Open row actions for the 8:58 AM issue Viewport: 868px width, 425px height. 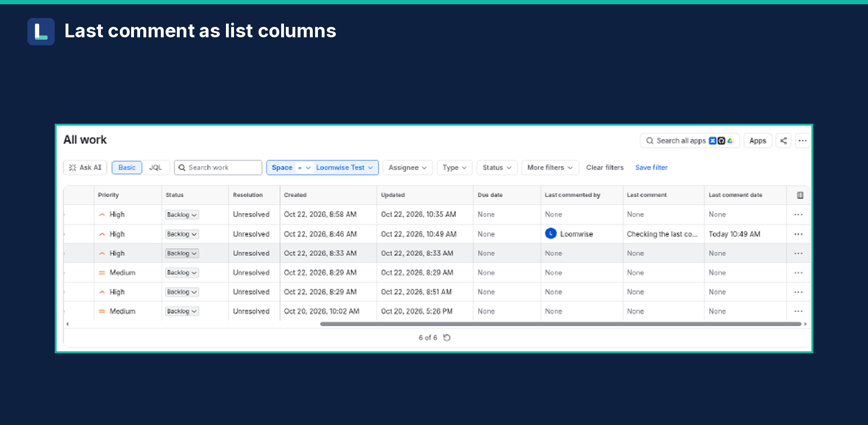pos(798,214)
